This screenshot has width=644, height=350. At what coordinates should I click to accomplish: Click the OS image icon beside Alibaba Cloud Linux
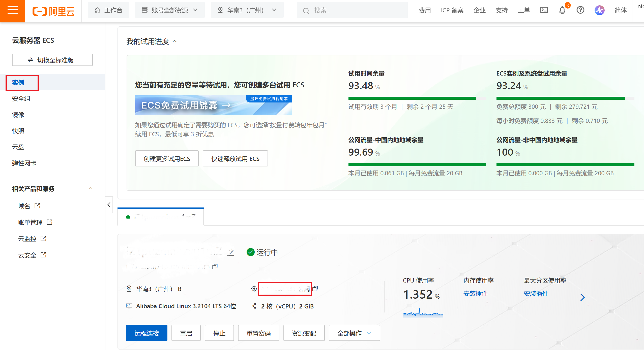[129, 306]
